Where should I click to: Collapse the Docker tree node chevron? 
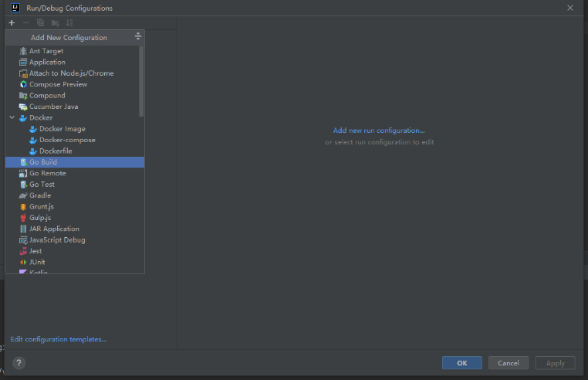click(12, 117)
